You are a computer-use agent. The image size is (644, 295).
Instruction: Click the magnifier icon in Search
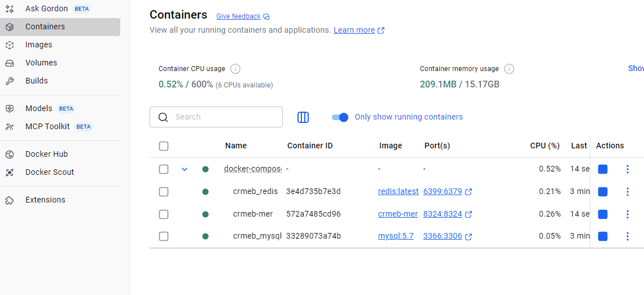point(163,117)
